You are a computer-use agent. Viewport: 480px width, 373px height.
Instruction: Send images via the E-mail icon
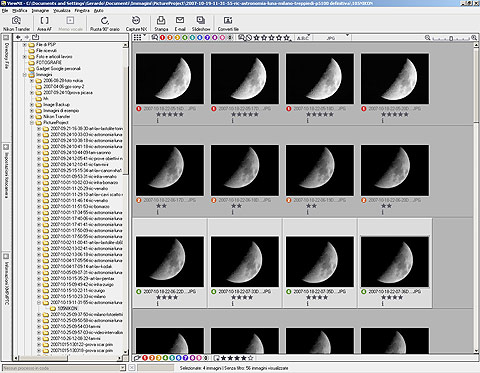click(180, 24)
